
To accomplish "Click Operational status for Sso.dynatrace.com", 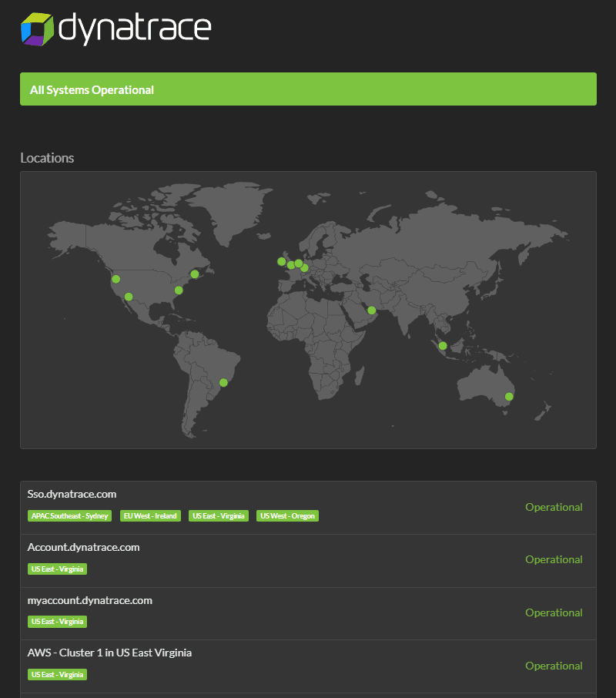I will pyautogui.click(x=554, y=507).
